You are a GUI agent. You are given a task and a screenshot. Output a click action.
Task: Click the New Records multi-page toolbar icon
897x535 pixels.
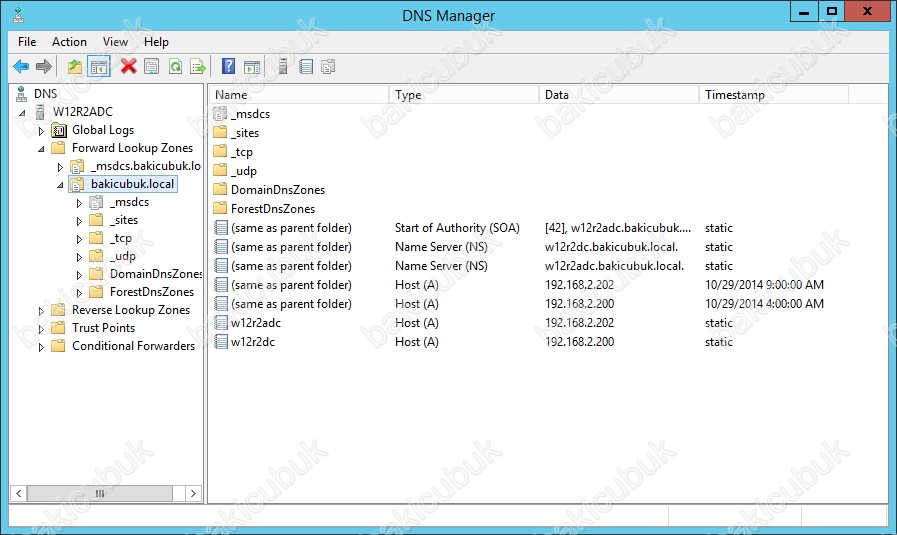tap(328, 67)
